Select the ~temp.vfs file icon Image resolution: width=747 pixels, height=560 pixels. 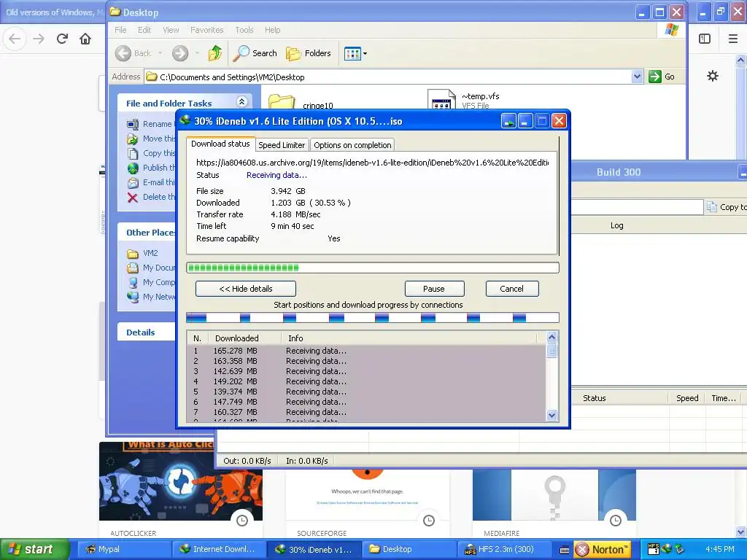pyautogui.click(x=441, y=99)
